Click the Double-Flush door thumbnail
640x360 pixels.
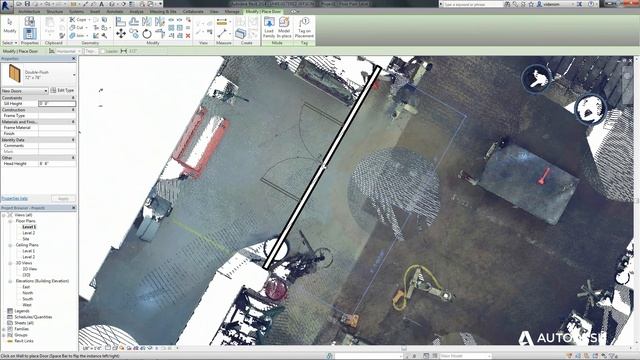point(15,74)
